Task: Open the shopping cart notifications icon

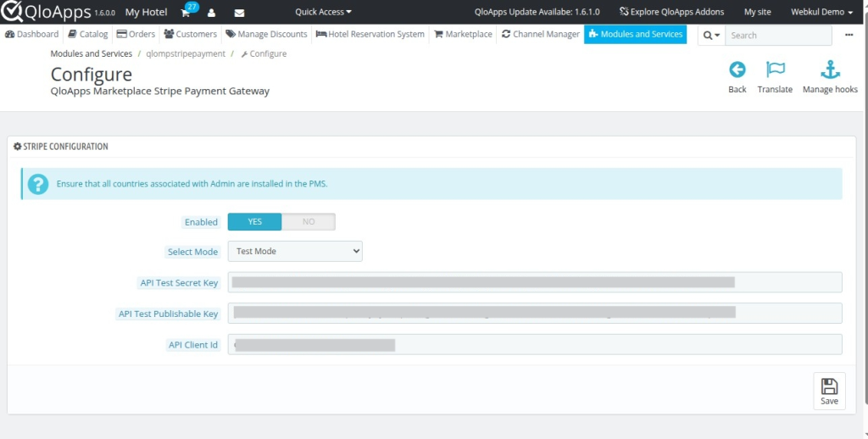Action: (186, 13)
